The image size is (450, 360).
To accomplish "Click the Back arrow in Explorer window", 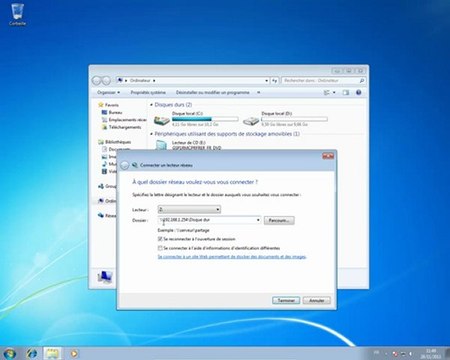I will [x=97, y=80].
